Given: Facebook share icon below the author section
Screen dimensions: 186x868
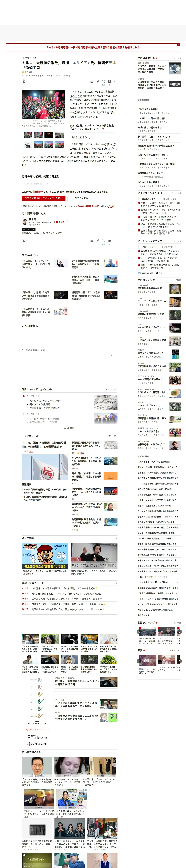Looking at the screenshot, I should point(98,241).
